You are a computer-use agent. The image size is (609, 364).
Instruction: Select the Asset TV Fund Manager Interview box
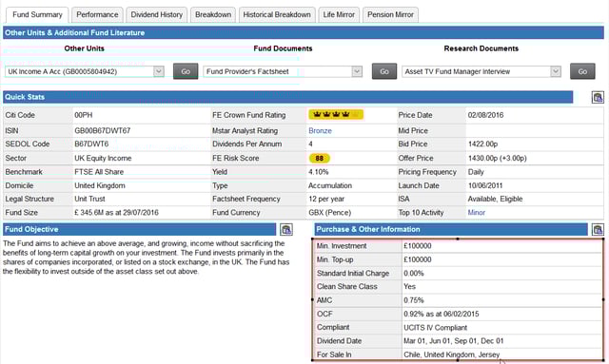click(481, 71)
